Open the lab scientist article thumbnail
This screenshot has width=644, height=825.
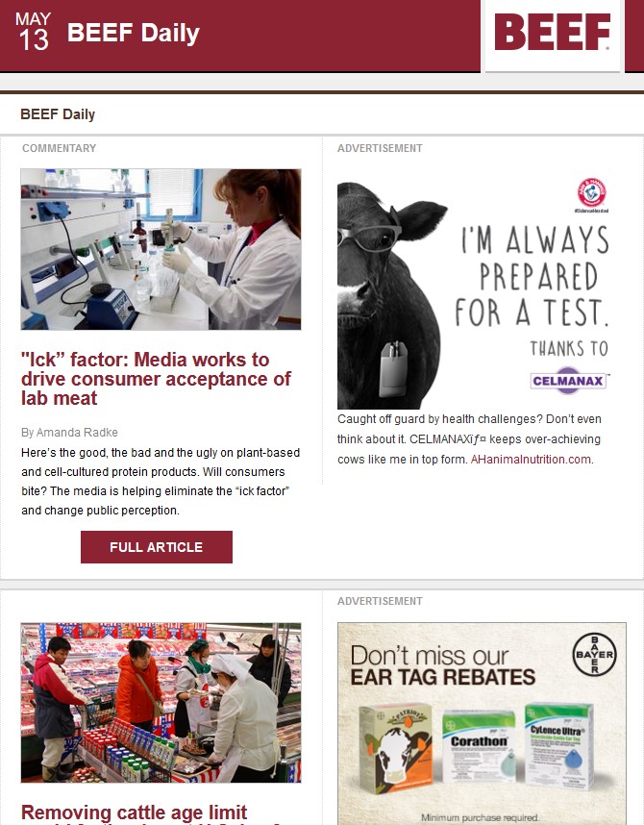[161, 249]
